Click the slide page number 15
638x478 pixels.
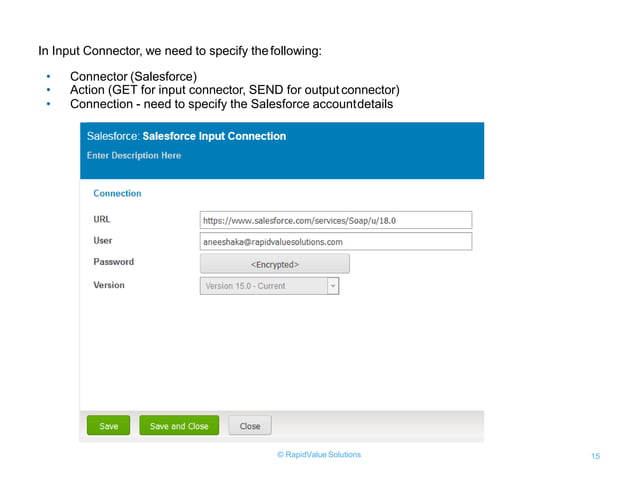pos(596,457)
